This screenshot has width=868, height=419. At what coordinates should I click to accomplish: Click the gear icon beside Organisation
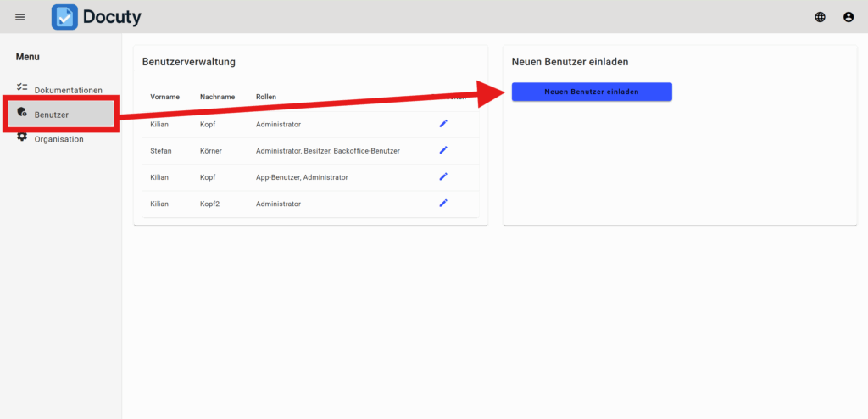coord(22,137)
